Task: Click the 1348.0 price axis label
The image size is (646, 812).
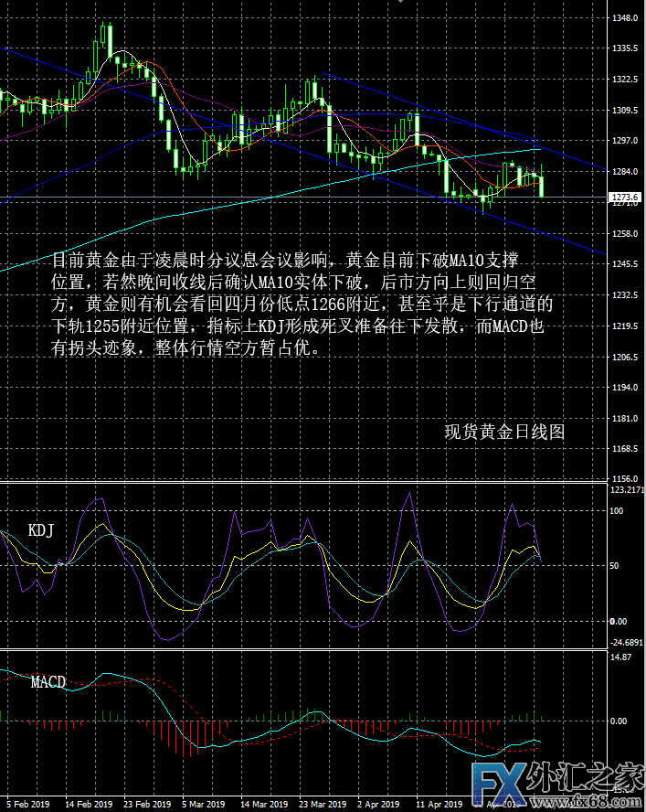Action: 625,17
